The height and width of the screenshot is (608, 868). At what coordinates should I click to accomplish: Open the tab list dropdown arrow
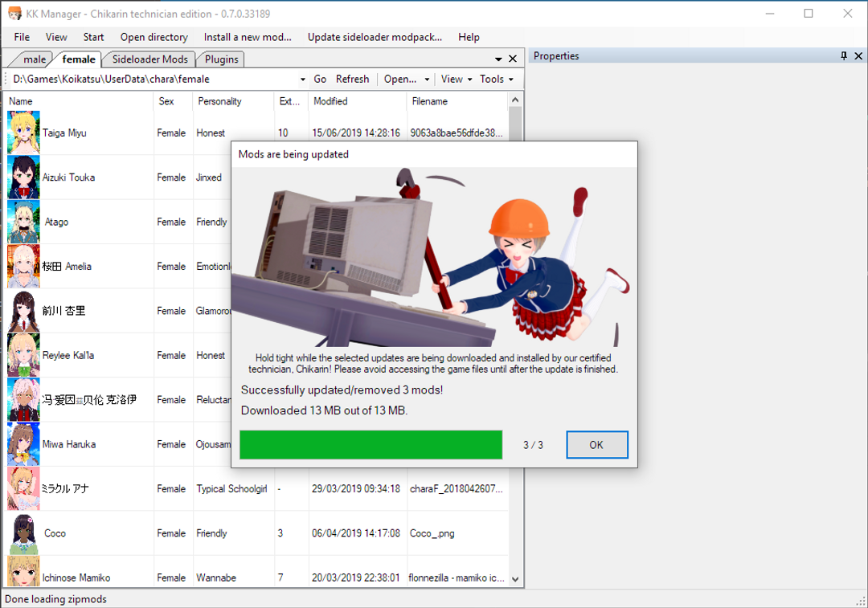[498, 59]
